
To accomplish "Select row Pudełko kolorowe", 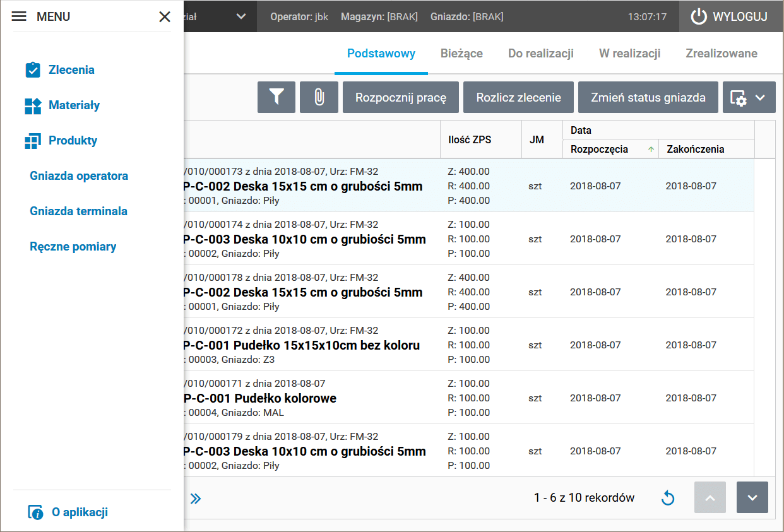I will 470,398.
